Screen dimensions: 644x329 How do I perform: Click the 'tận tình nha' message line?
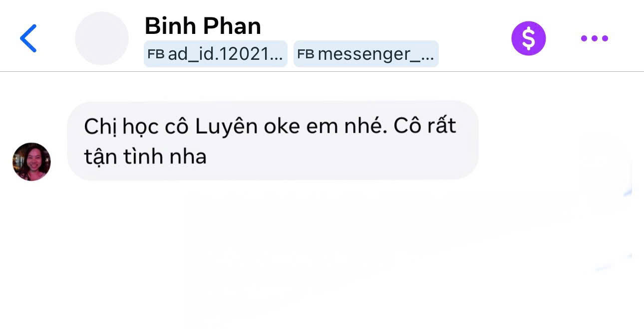pos(145,157)
